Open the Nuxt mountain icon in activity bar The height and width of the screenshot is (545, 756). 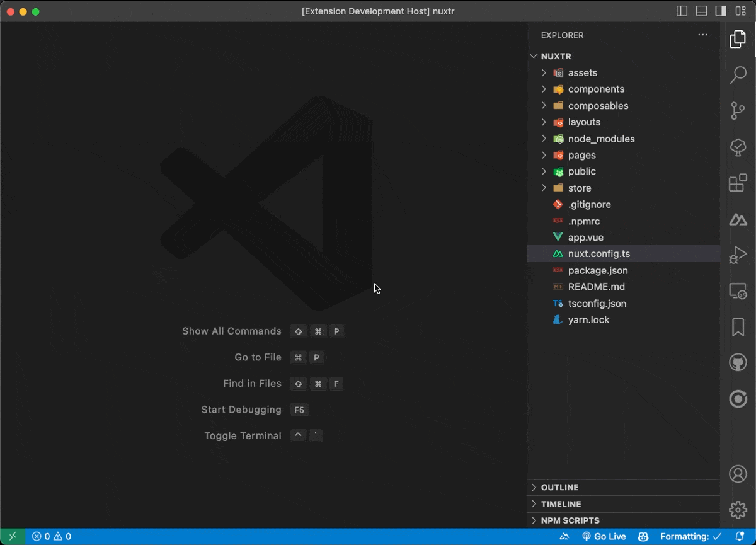[738, 219]
